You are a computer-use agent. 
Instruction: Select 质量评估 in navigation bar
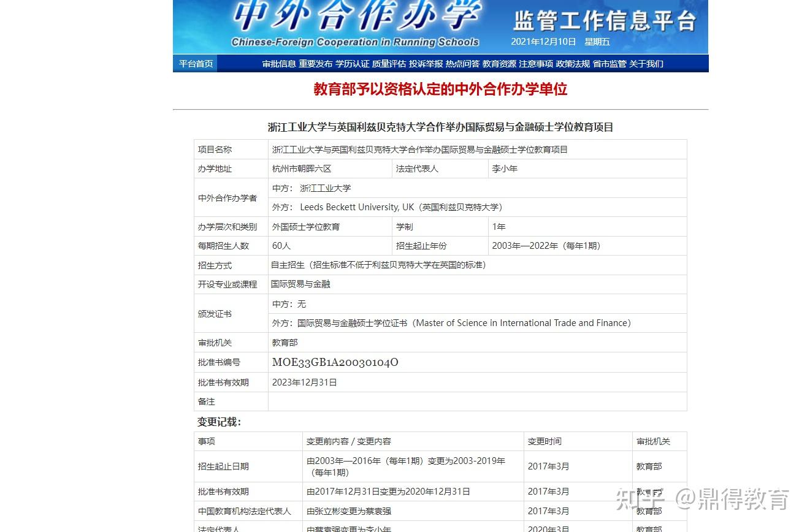pyautogui.click(x=389, y=64)
